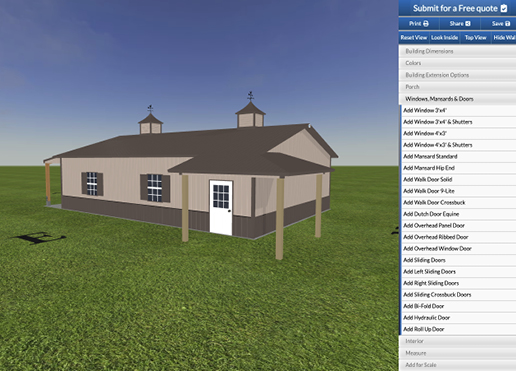Switch to Top View

click(475, 38)
